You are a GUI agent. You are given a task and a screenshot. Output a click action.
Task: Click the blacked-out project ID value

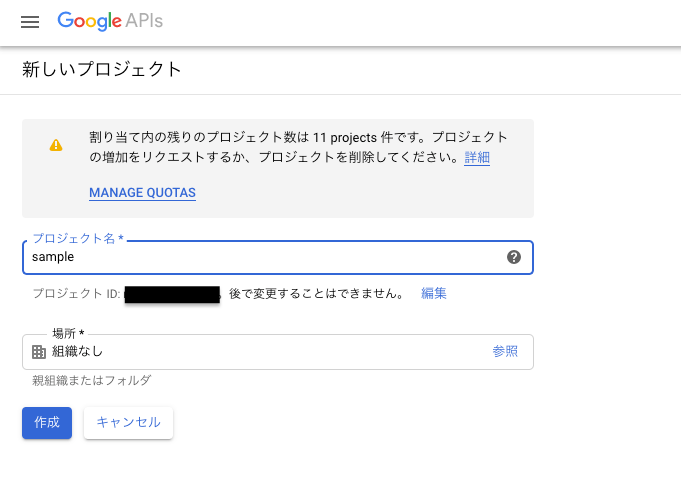click(172, 294)
